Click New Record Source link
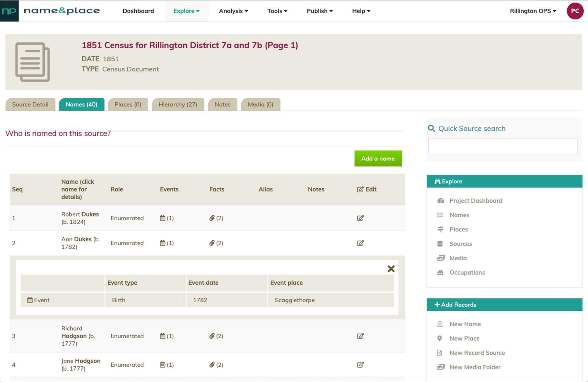 tap(477, 353)
